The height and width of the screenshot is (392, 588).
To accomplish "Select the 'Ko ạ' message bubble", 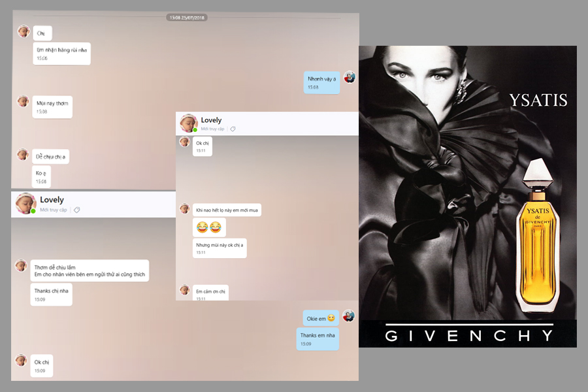I will [41, 176].
